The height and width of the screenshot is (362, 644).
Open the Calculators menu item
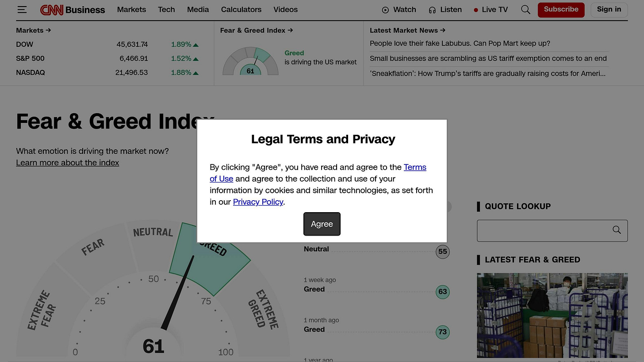pos(241,10)
